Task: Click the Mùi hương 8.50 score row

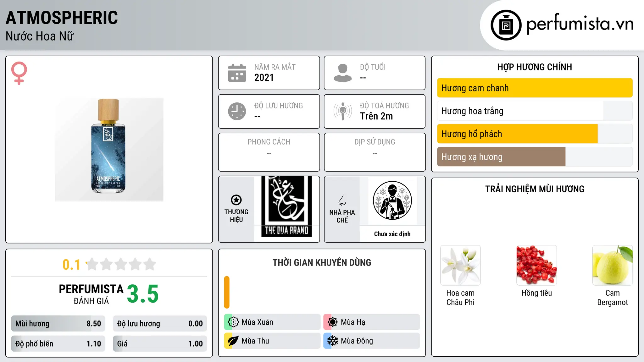Action: point(58,324)
